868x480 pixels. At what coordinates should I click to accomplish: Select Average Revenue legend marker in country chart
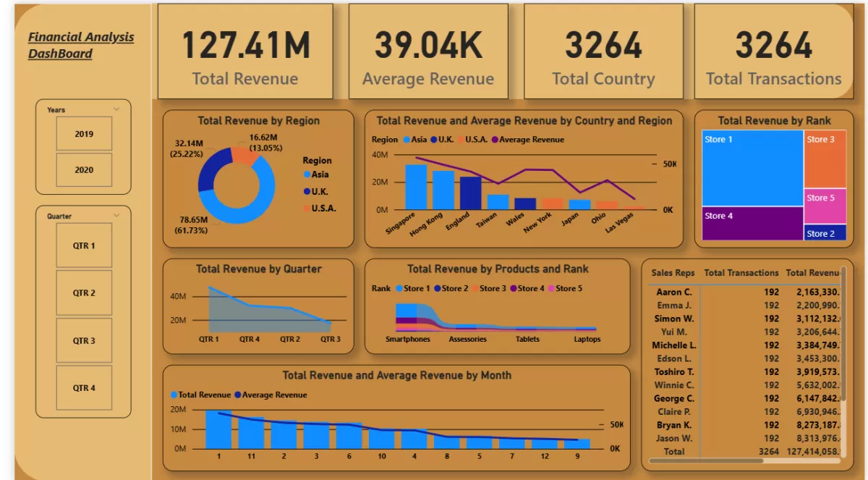(x=495, y=140)
